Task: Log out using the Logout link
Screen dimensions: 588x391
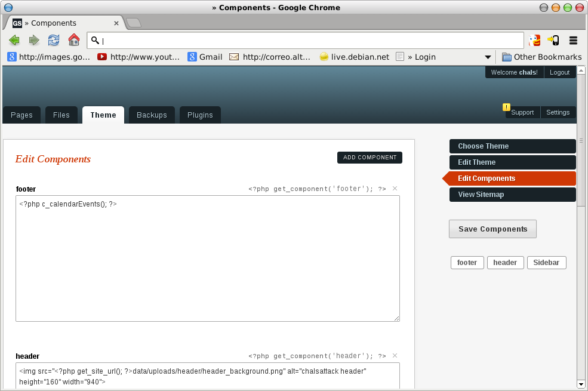Action: click(x=559, y=72)
